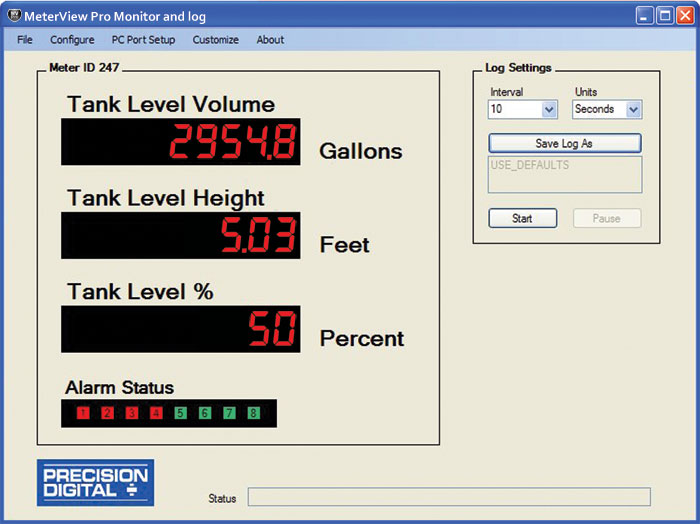Open the About menu
Viewport: 700px width, 524px height.
270,40
